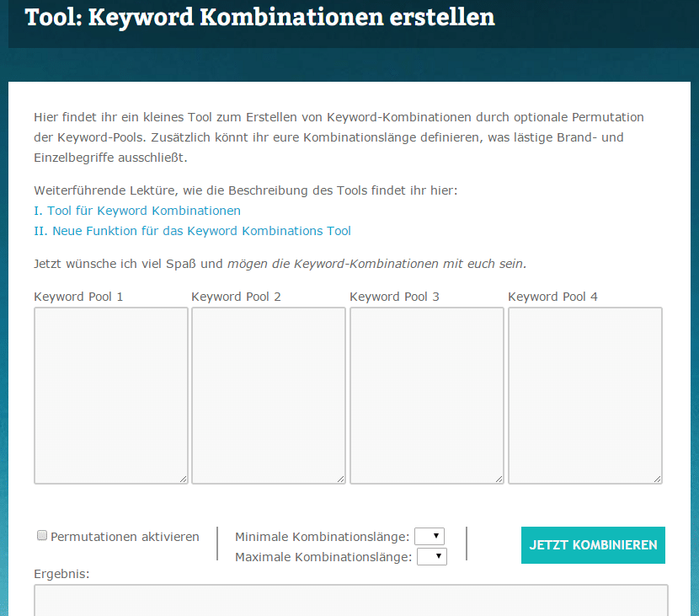Click the resize grip of Keyword Pool 3
The image size is (699, 616).
point(499,479)
